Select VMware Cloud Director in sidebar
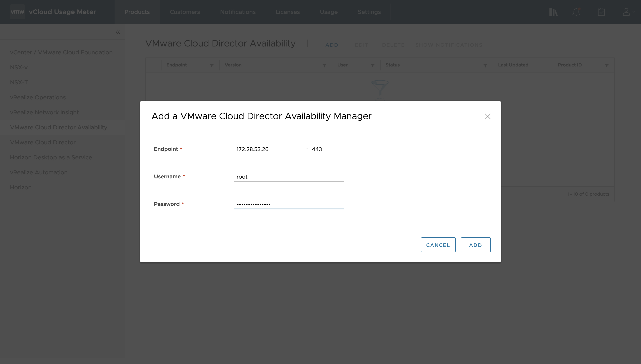The image size is (641, 364). [43, 143]
